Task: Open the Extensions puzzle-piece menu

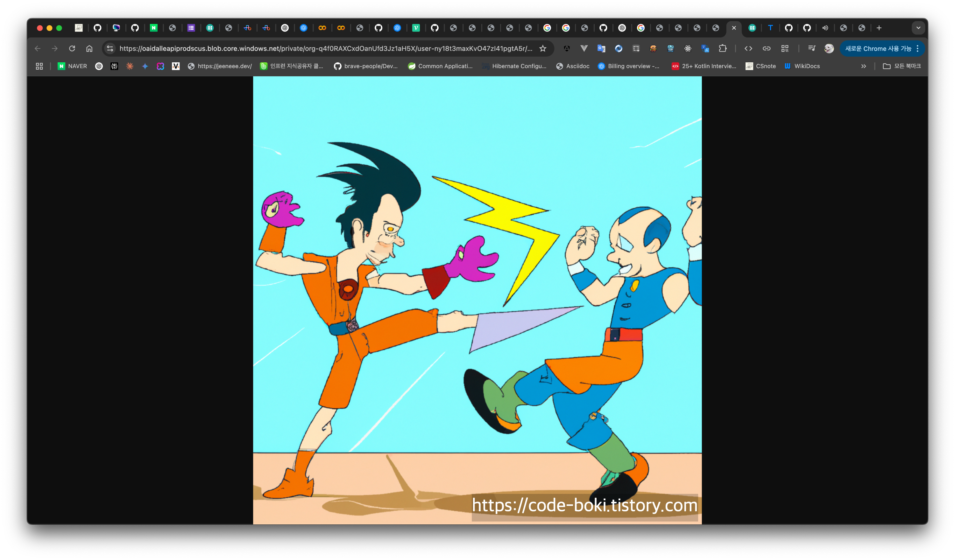Action: click(723, 48)
